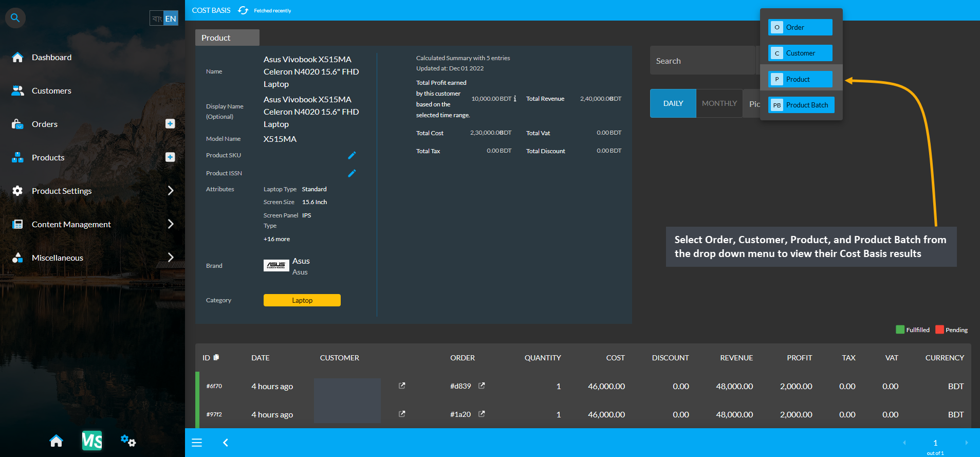Image resolution: width=980 pixels, height=457 pixels.
Task: Click into the Search field
Action: (702, 61)
